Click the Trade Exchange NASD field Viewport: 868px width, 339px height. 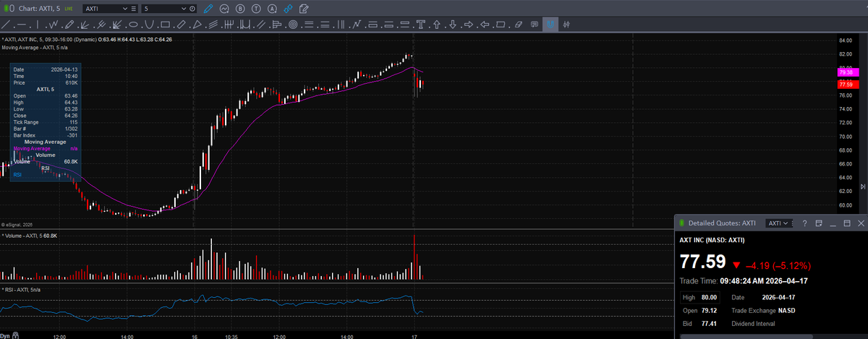[x=763, y=310]
